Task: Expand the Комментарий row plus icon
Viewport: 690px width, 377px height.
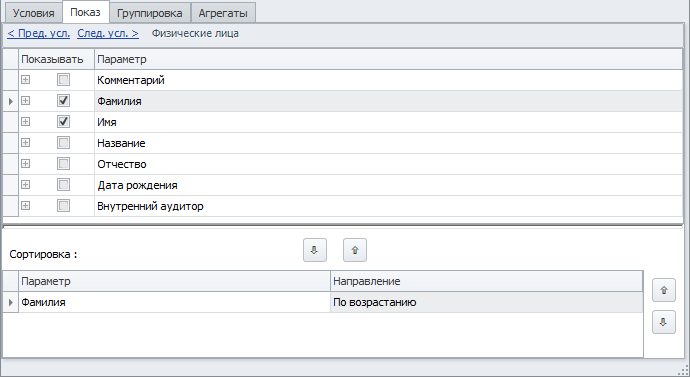Action: 26,80
